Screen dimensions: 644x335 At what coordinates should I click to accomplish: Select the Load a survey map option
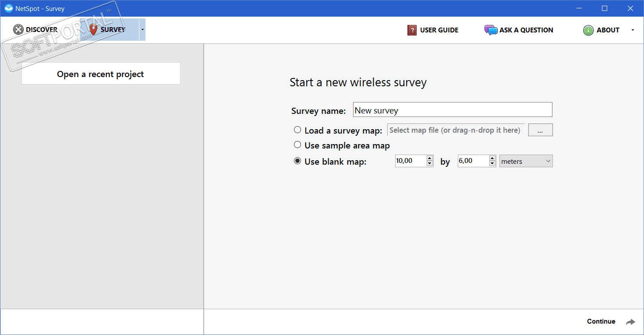(x=297, y=130)
